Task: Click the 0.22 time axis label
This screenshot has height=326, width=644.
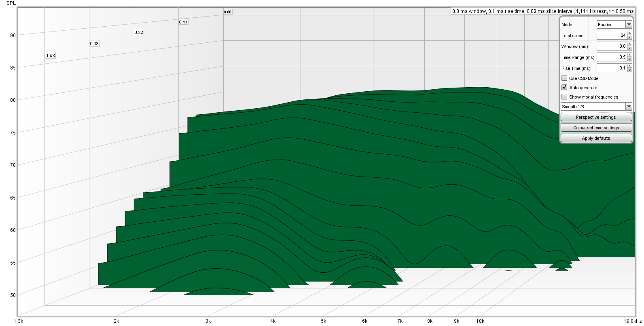Action: pyautogui.click(x=139, y=32)
